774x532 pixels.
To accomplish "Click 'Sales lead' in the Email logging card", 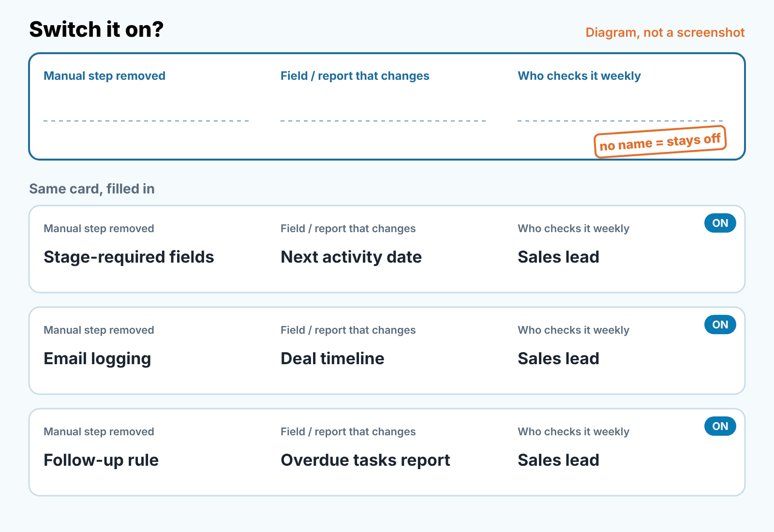I will click(558, 358).
